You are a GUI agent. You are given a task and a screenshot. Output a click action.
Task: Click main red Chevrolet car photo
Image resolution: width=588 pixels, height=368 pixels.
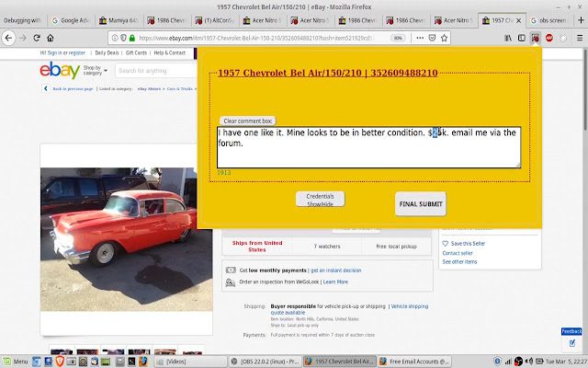point(127,239)
